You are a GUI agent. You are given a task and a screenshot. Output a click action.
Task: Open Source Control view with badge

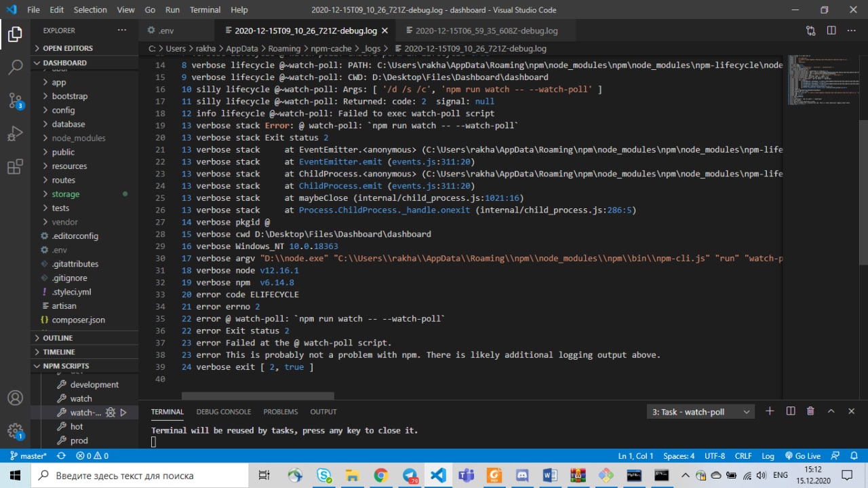coord(15,101)
